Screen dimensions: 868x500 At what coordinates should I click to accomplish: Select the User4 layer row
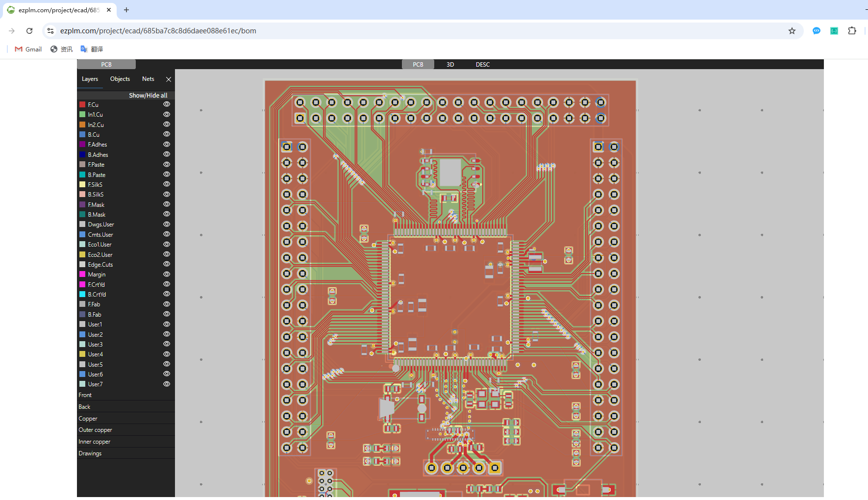125,354
